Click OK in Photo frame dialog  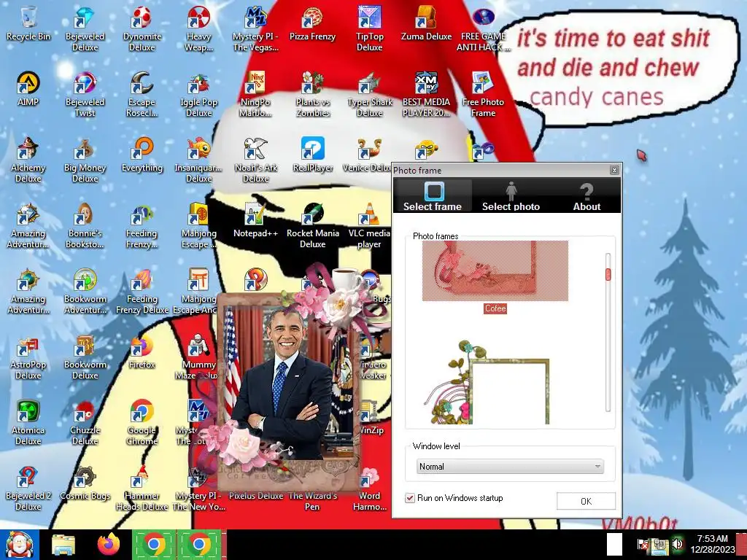(586, 501)
